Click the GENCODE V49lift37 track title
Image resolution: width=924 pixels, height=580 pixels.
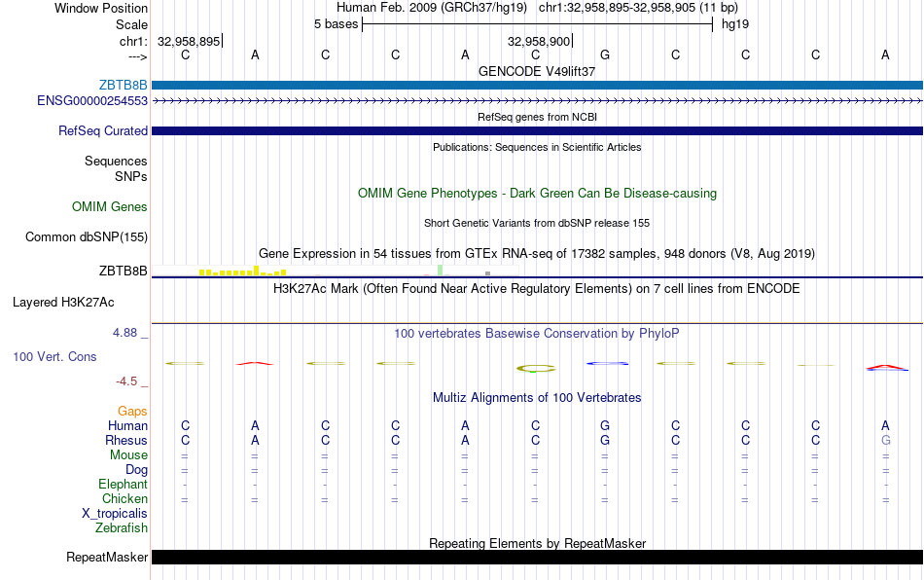[x=536, y=71]
